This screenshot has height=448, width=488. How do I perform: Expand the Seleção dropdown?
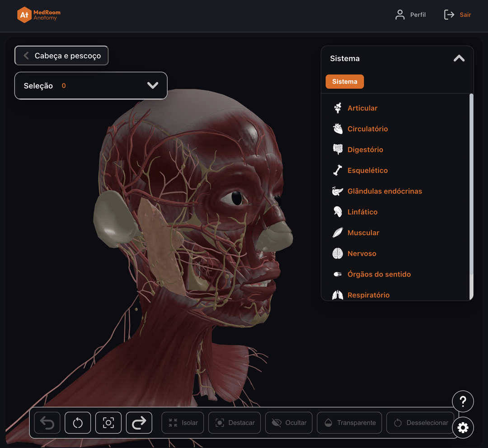click(x=91, y=85)
